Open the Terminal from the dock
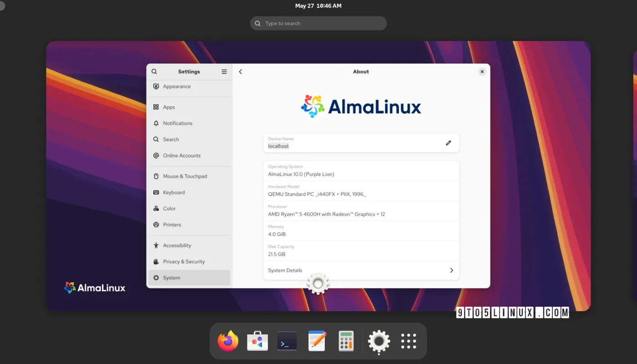Screen dimensions: 637x364 [287, 341]
